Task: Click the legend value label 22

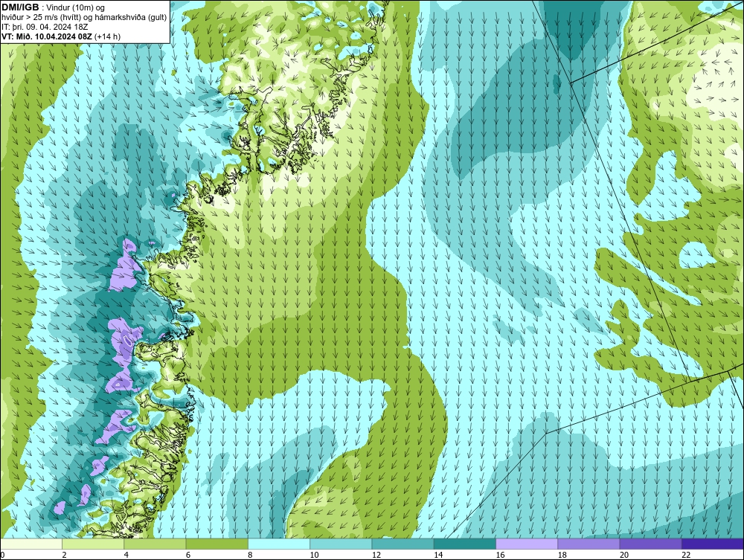Action: (x=686, y=556)
